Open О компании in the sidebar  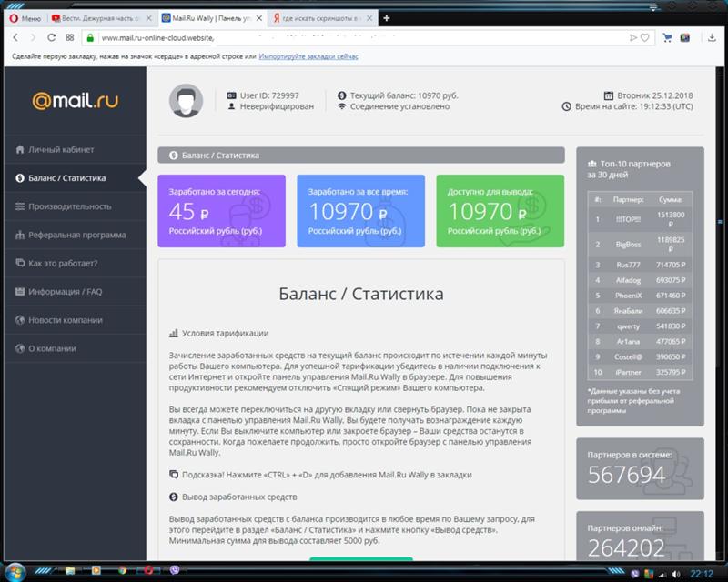coord(76,348)
